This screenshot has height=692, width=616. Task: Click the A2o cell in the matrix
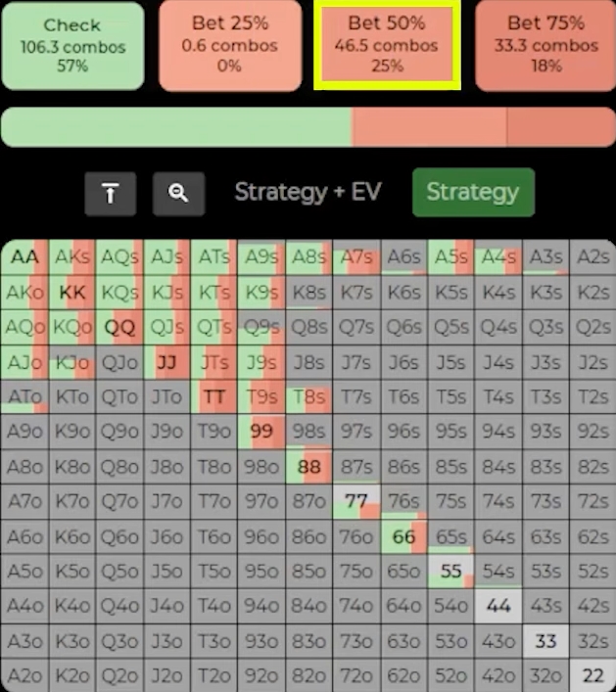pos(25,676)
